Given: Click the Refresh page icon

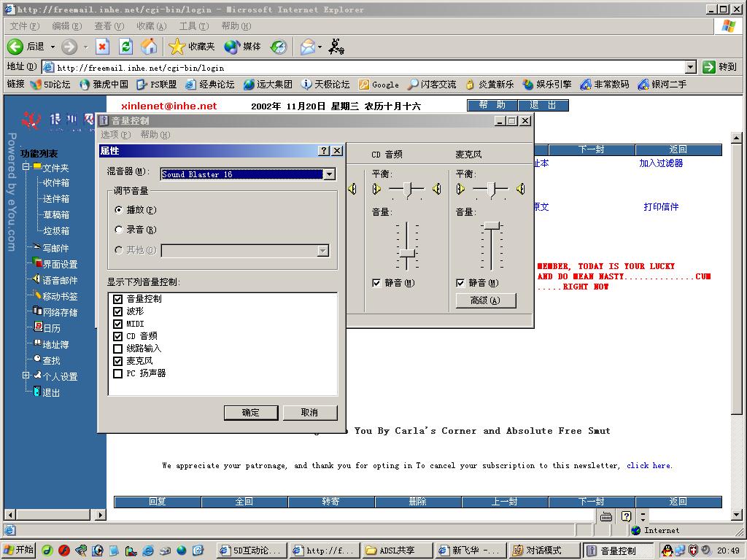Looking at the screenshot, I should click(125, 47).
